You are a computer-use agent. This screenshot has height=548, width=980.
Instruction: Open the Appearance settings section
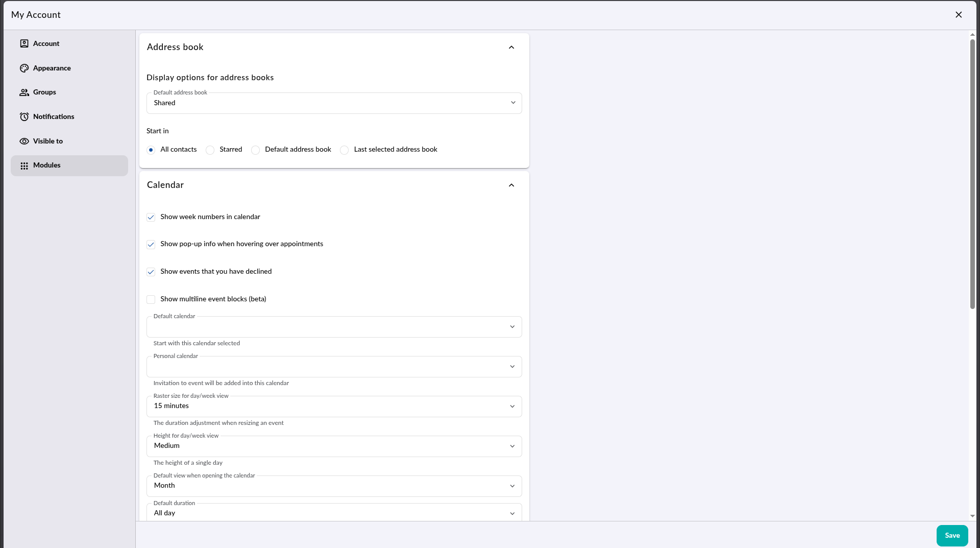(x=69, y=68)
